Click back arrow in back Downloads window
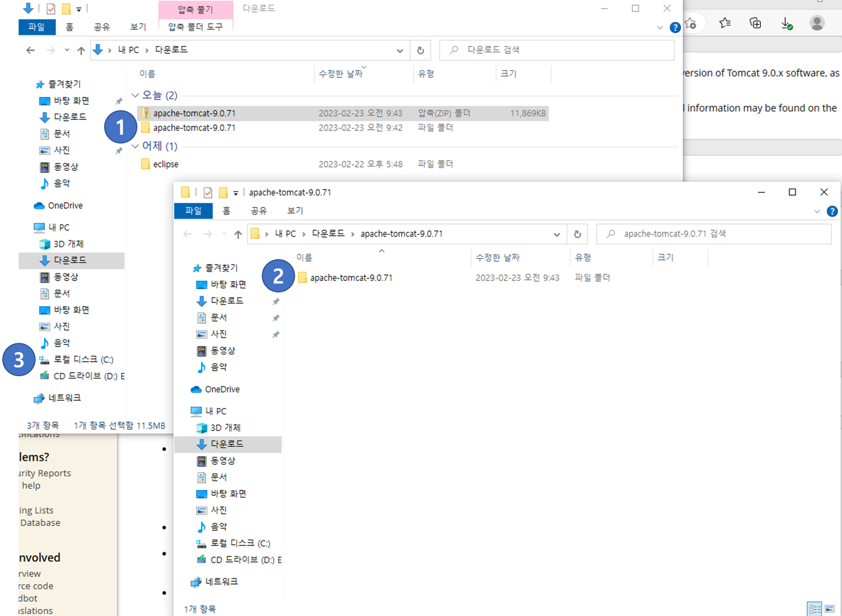 (31, 50)
